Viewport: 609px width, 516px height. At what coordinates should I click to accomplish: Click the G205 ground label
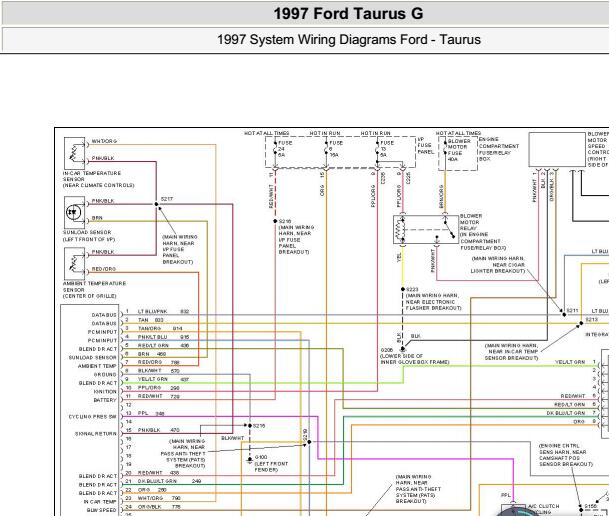tap(386, 350)
